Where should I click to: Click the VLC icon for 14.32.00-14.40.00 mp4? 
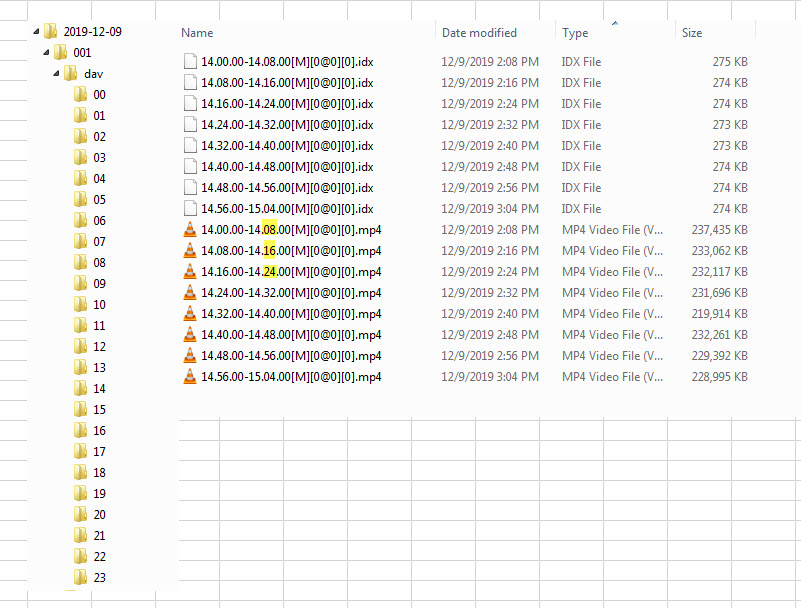(x=190, y=314)
